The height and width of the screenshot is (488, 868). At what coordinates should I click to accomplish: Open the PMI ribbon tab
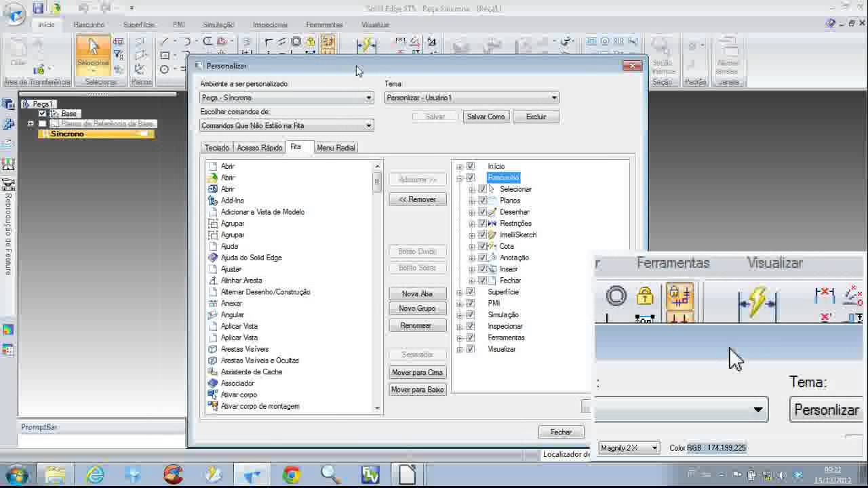[178, 24]
